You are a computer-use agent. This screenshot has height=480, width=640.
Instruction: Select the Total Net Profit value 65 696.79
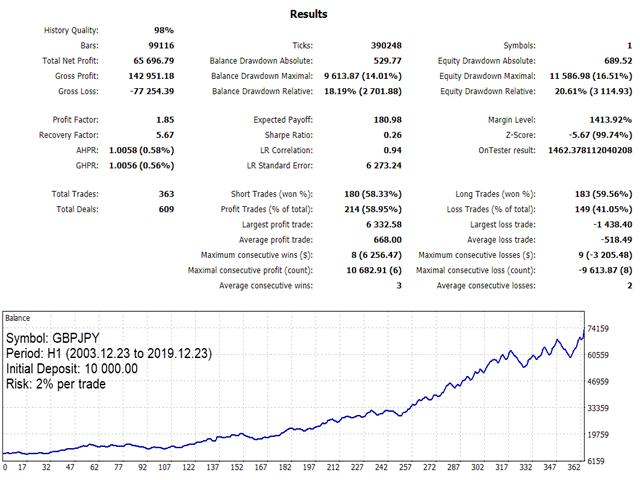pyautogui.click(x=153, y=61)
